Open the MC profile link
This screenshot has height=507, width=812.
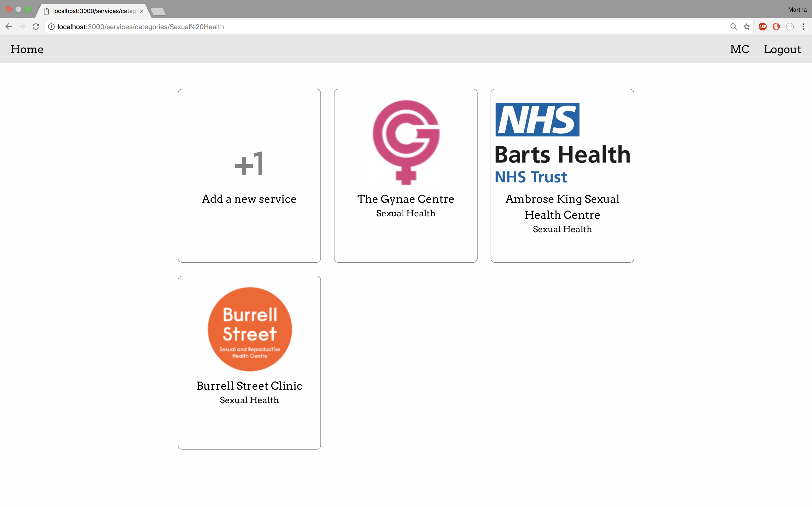pos(739,49)
